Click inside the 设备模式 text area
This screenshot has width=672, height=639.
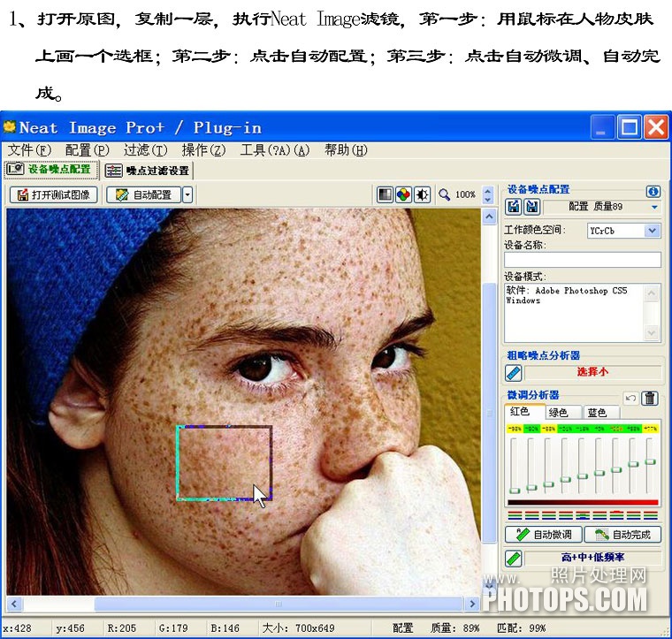click(x=574, y=312)
